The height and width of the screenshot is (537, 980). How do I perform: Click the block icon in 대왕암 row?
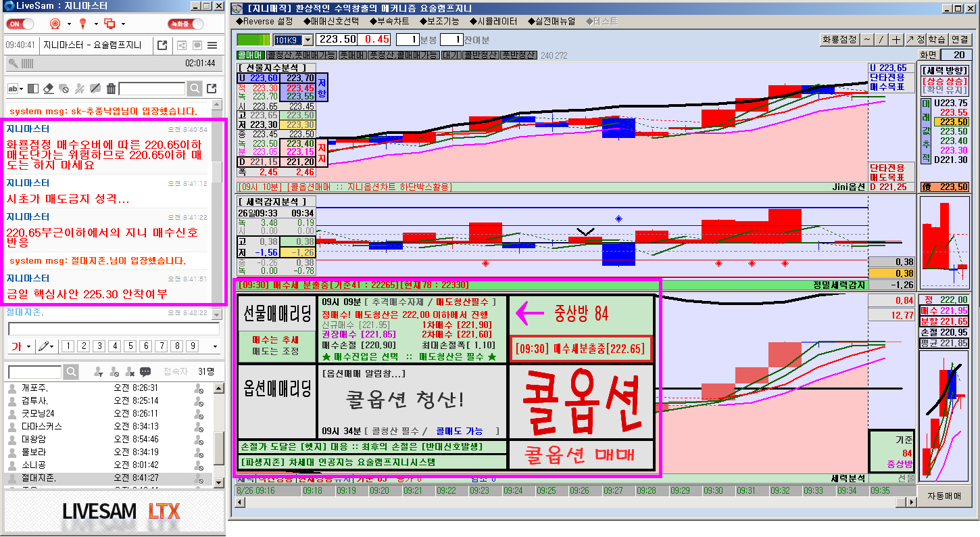pos(199,440)
